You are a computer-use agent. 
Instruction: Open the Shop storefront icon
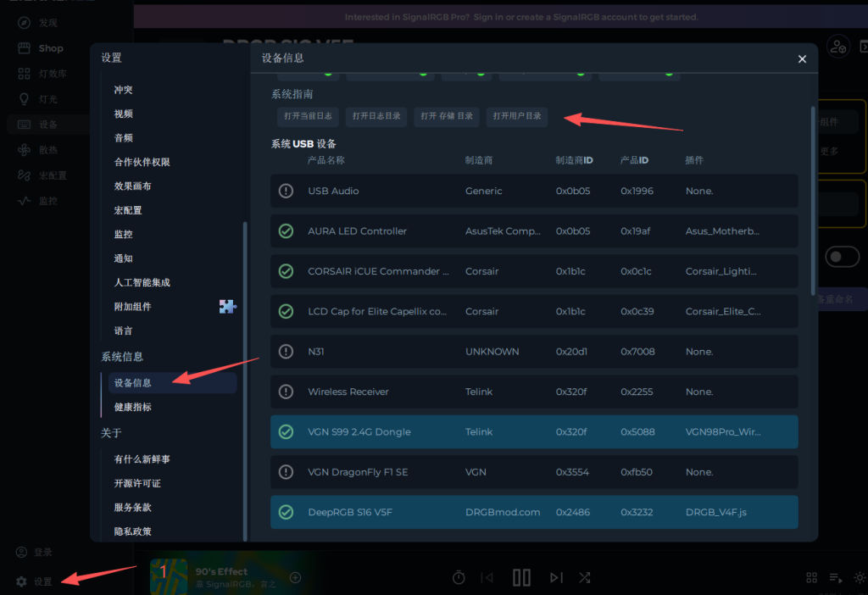[x=24, y=48]
